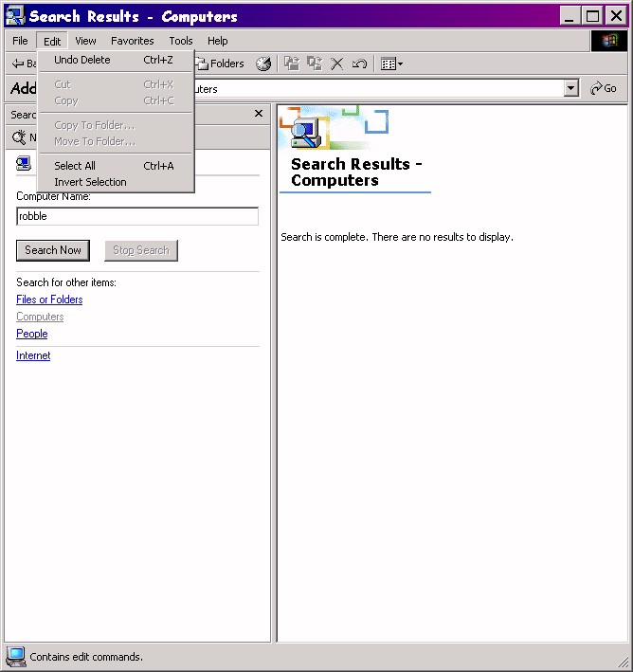Click the search results banner image
The width and height of the screenshot is (633, 672).
(335, 128)
